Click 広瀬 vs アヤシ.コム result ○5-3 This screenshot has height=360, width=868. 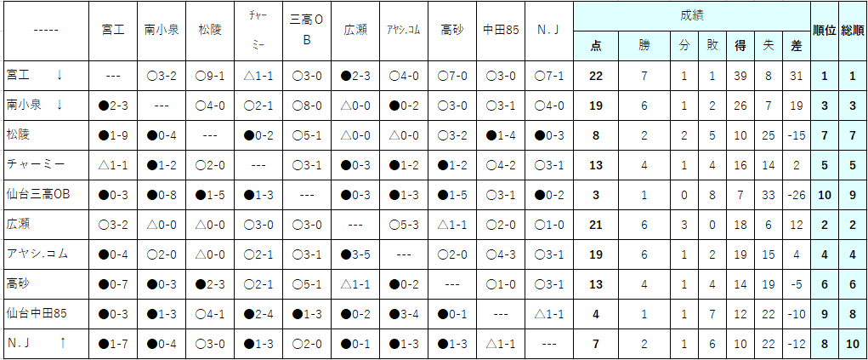click(x=404, y=225)
